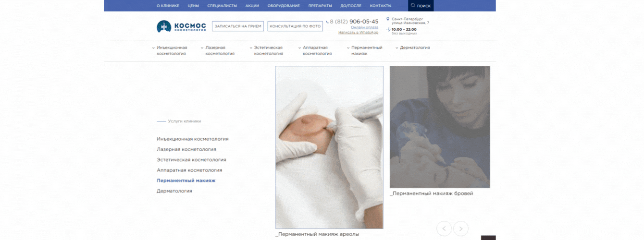Select Дерматология in the Услуги клиники list
The image size is (644, 240).
[174, 191]
